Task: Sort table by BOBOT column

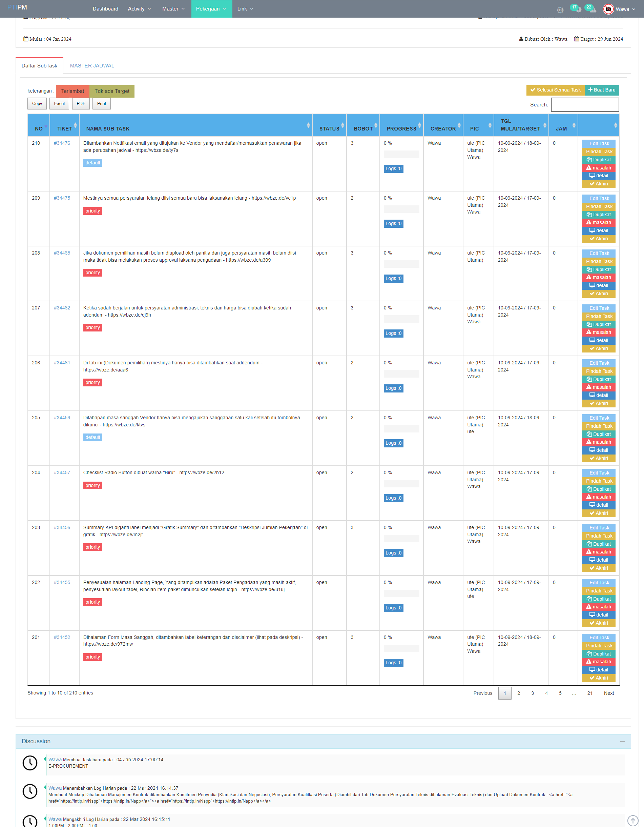Action: tap(363, 128)
